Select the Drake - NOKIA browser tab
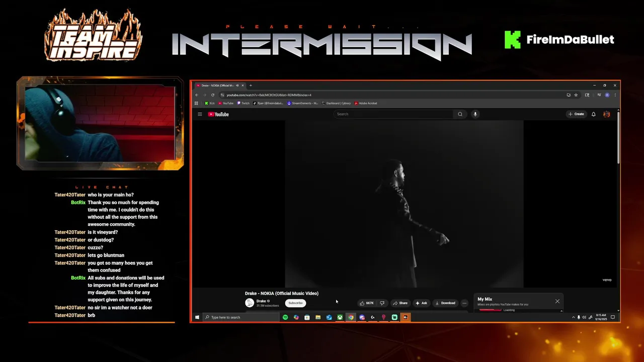Viewport: 644px width, 362px height. (219, 85)
